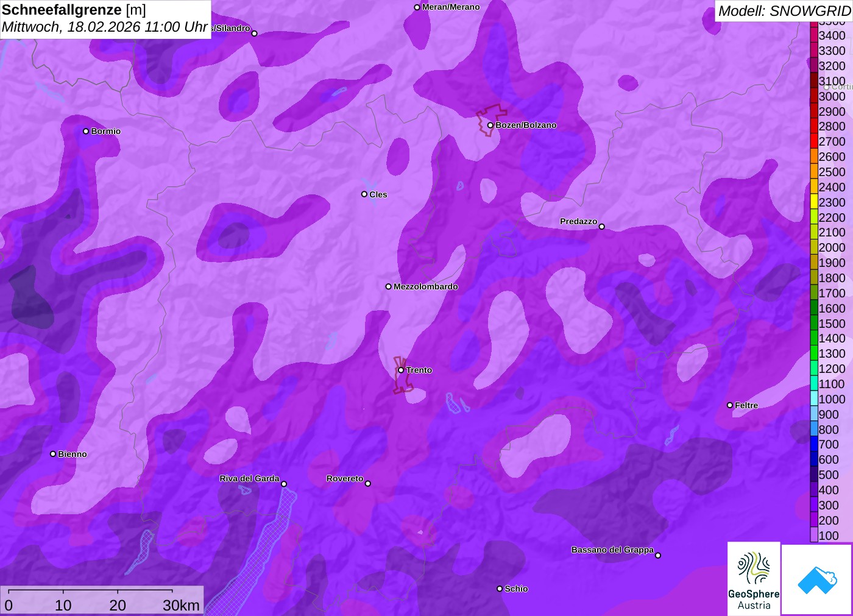
Task: Click the Cles city marker
Action: [x=364, y=194]
